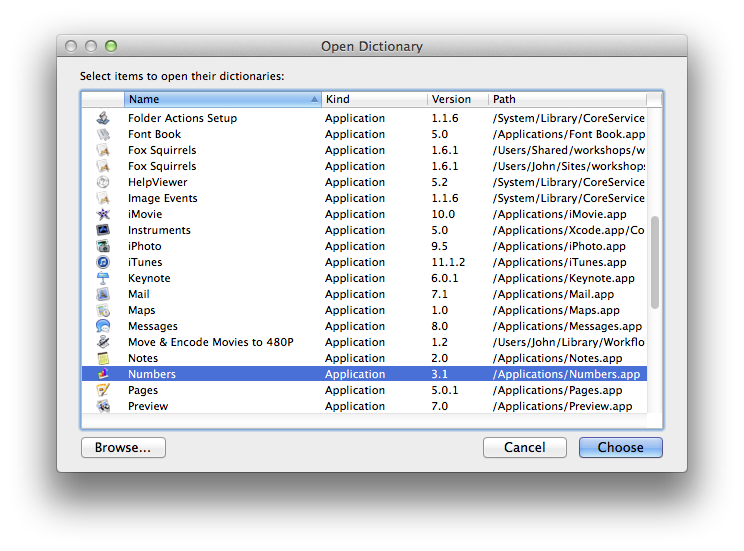Click the iMovie version '10.0'
Viewport: 744px width, 551px height.
[443, 214]
